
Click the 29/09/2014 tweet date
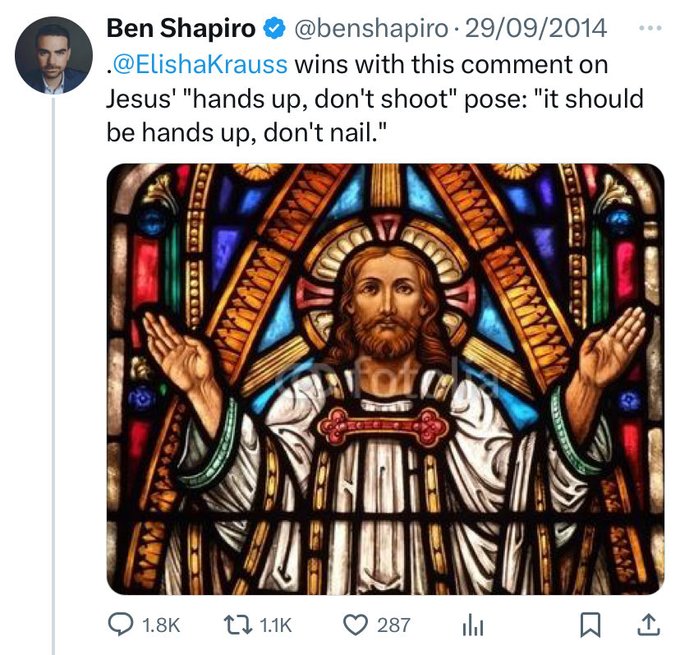point(536,29)
